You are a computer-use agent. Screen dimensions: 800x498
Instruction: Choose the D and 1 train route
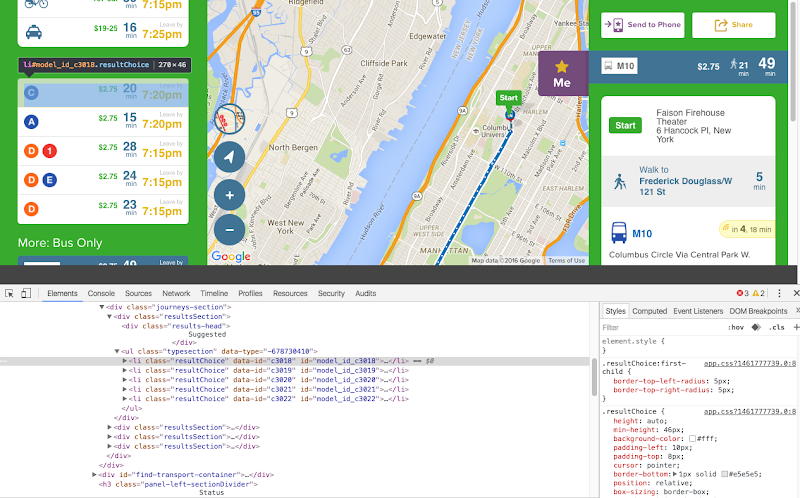[x=103, y=151]
